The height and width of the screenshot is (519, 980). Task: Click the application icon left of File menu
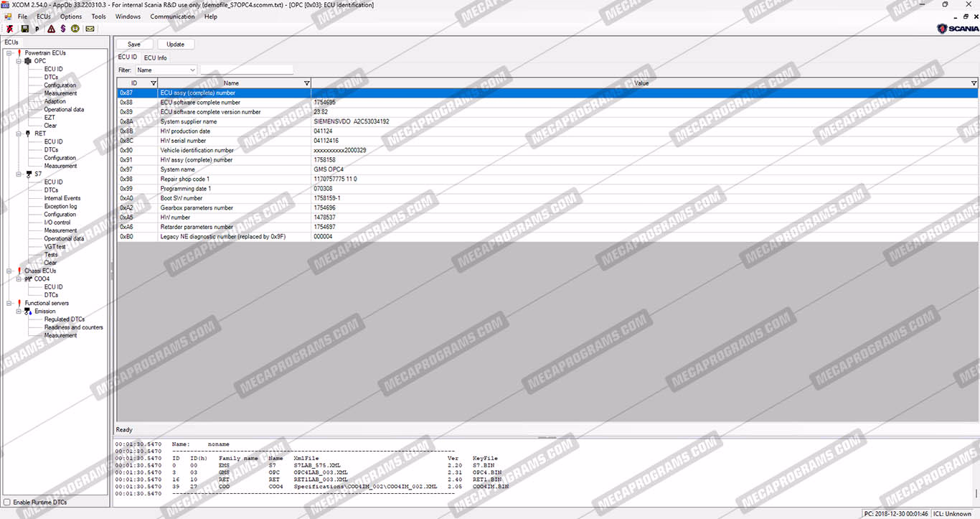tap(8, 16)
